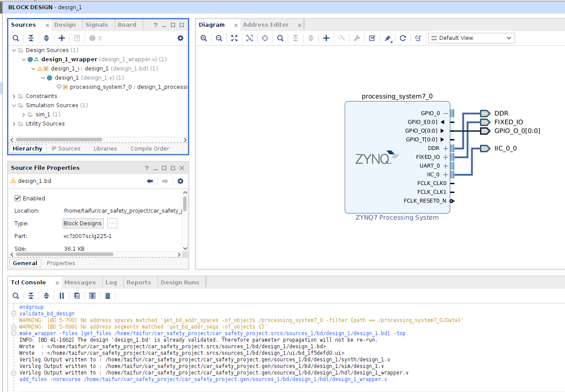Validate the block design
Screen dimensions: 565x392
pyautogui.click(x=372, y=38)
